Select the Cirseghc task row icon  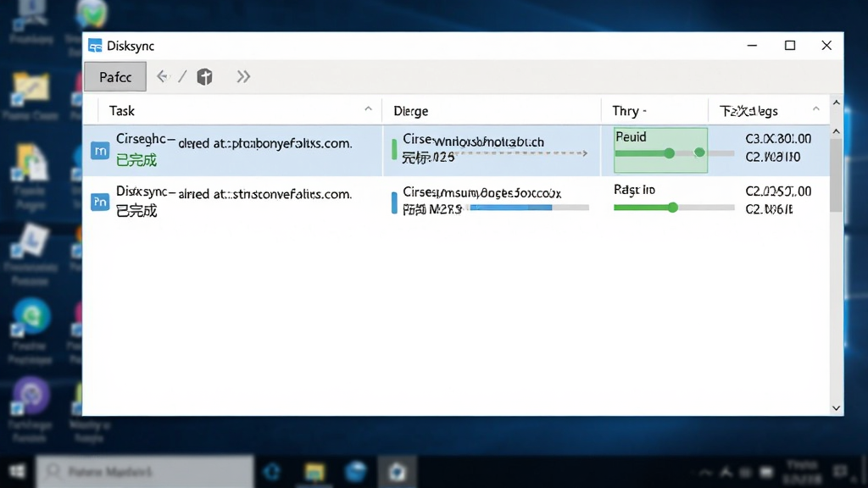[x=100, y=151]
